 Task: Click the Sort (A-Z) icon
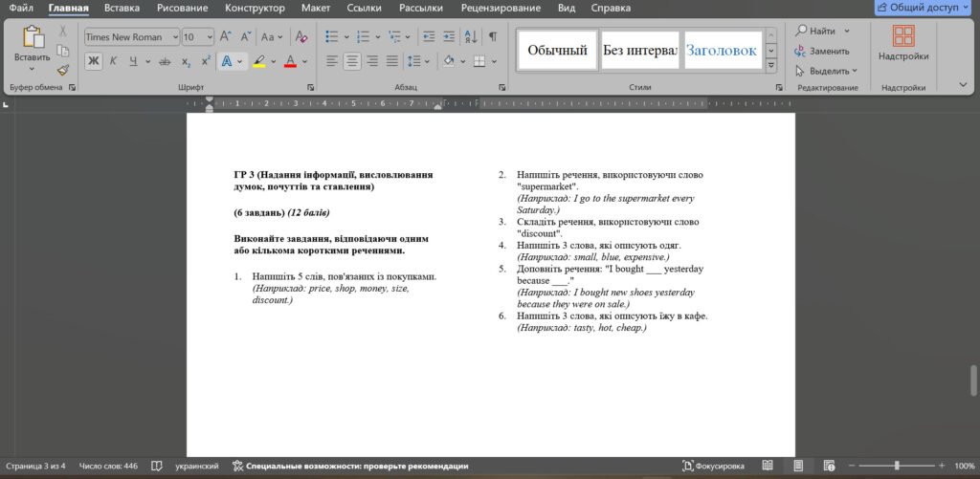coord(471,37)
